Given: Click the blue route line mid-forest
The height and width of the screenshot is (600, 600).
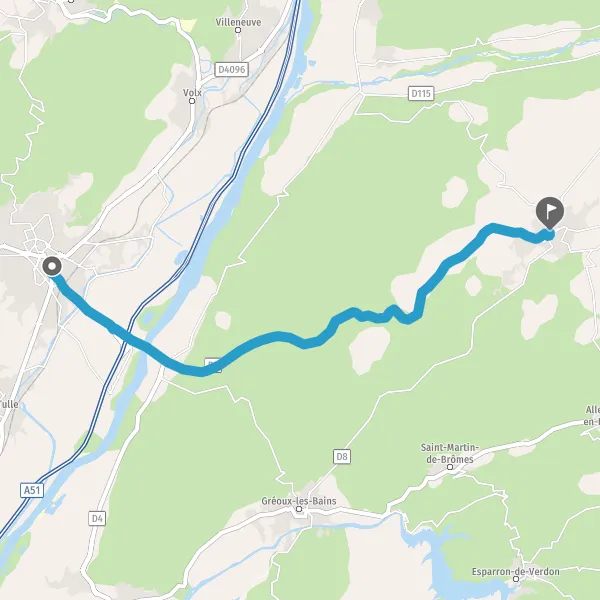Looking at the screenshot, I should point(279,337).
